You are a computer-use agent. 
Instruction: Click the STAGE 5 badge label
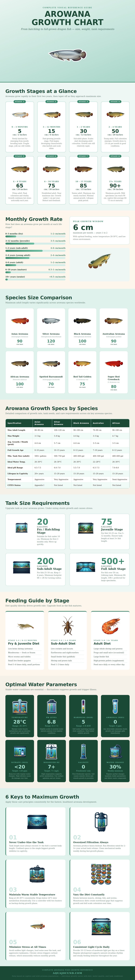(x=20, y=156)
